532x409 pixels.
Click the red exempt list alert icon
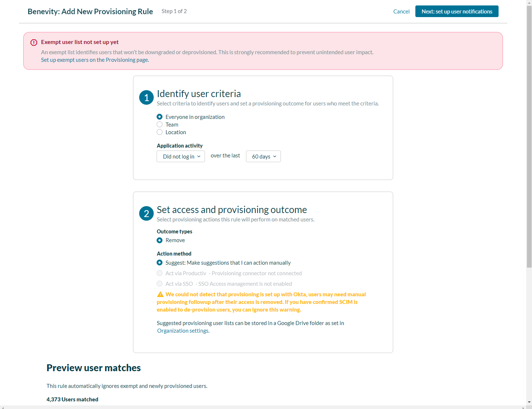coord(34,43)
